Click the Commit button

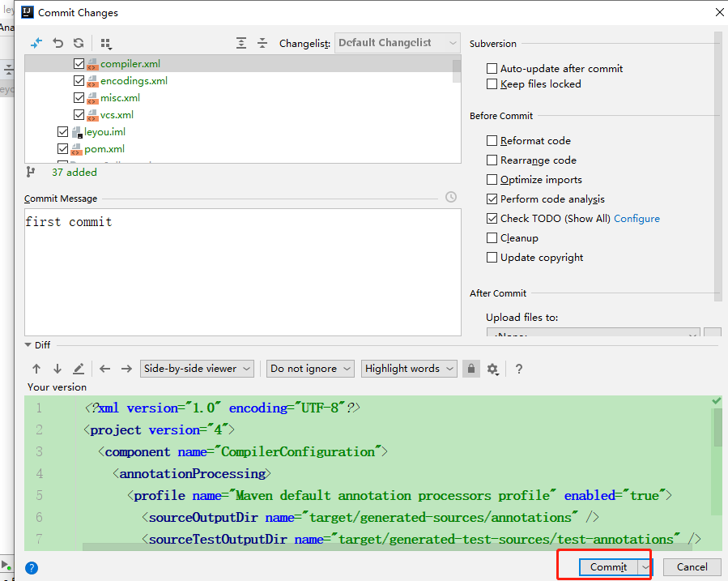click(607, 567)
